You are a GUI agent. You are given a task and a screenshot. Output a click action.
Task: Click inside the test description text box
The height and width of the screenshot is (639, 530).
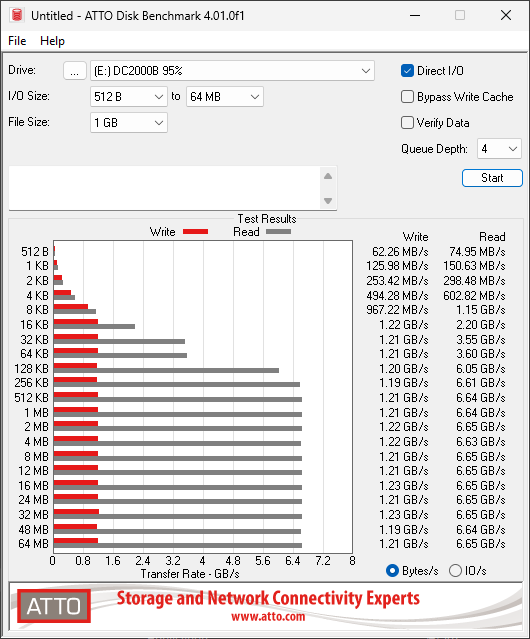tap(165, 188)
